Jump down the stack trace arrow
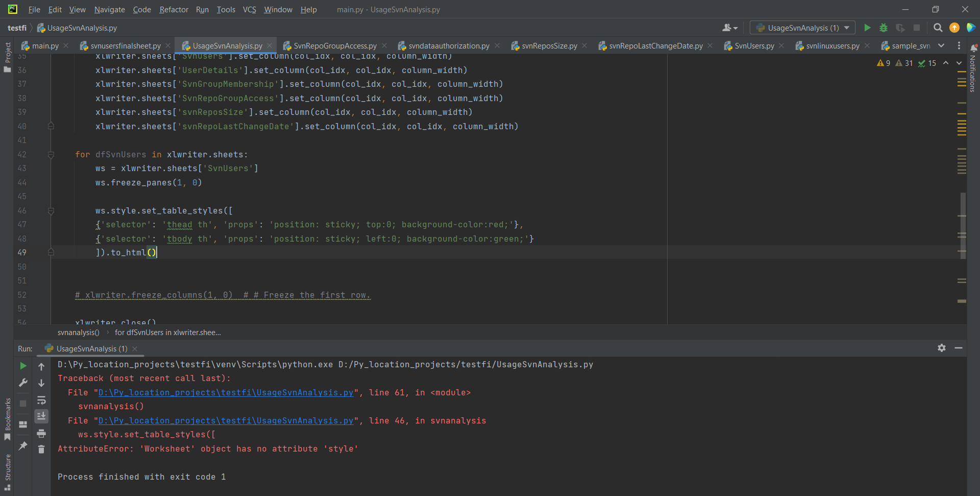The width and height of the screenshot is (980, 496). 41,383
